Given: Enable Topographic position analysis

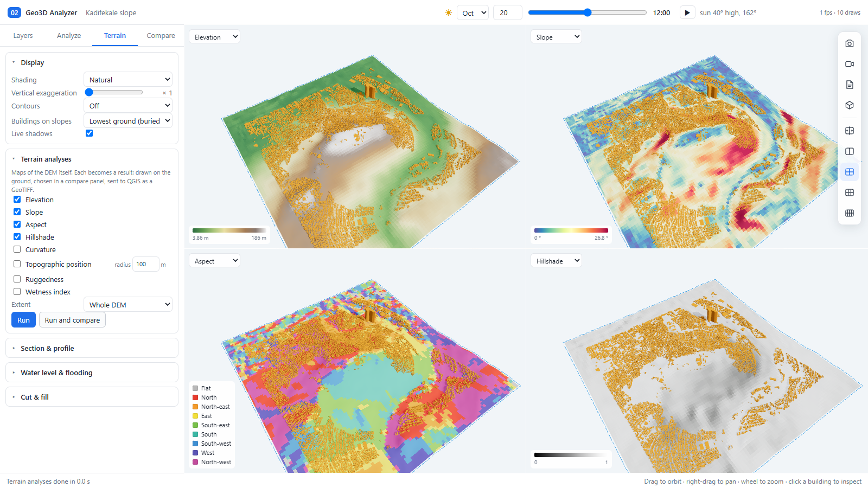Looking at the screenshot, I should [17, 264].
